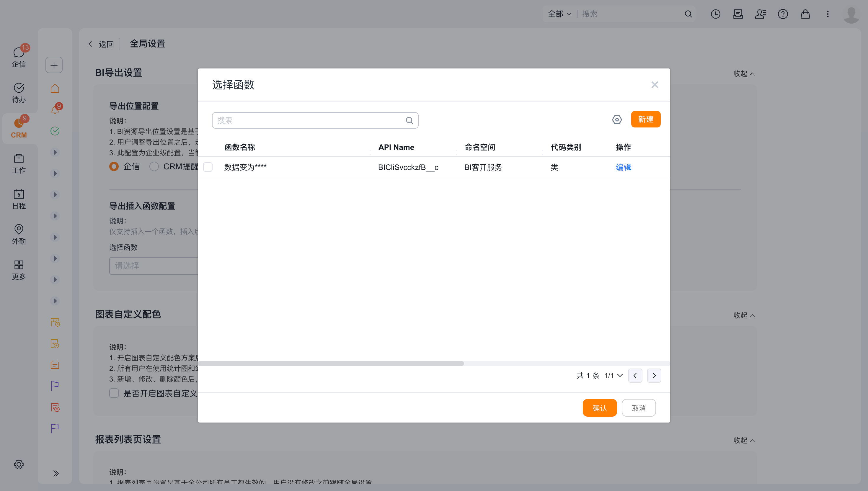Focus the function search input field
This screenshot has width=868, height=491.
[315, 120]
